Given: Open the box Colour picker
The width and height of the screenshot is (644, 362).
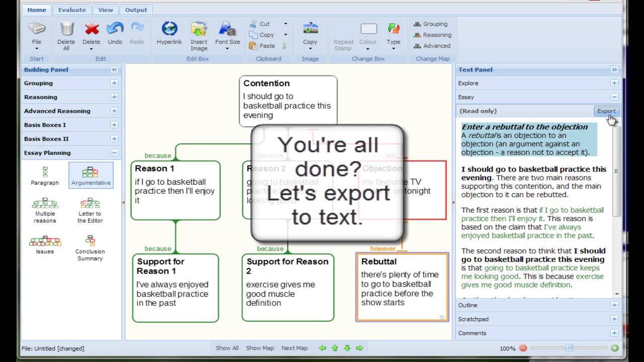Looking at the screenshot, I should coord(368,29).
